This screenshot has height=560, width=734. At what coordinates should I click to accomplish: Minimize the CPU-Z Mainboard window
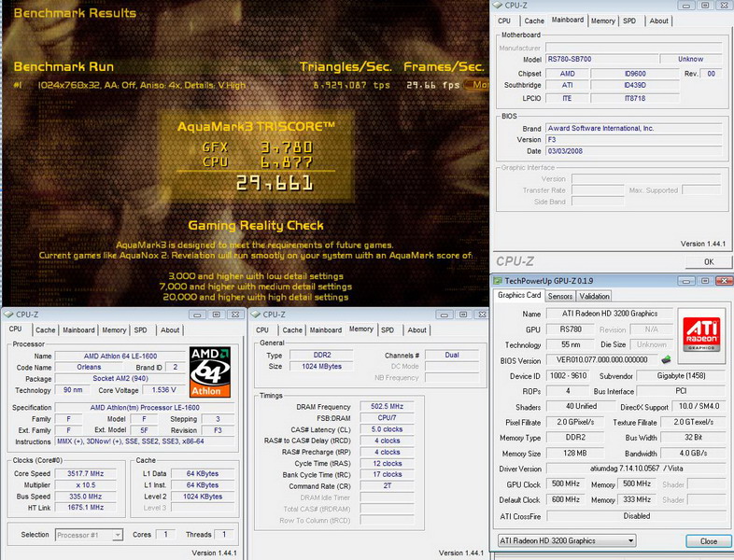click(685, 6)
